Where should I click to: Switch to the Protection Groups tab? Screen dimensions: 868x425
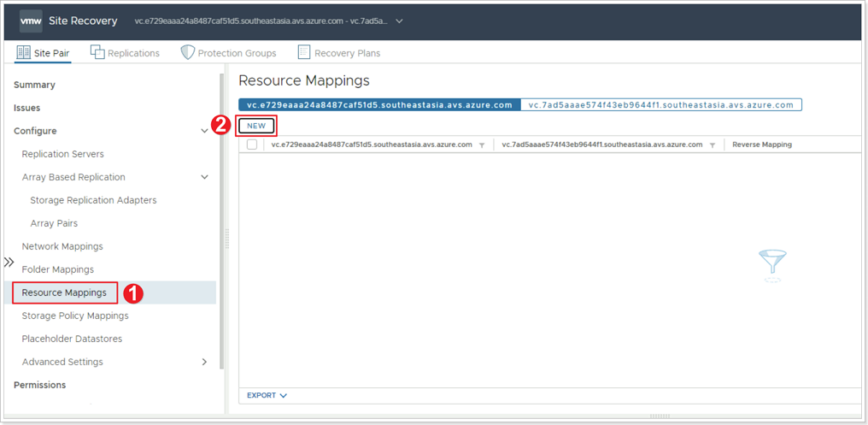pyautogui.click(x=229, y=53)
